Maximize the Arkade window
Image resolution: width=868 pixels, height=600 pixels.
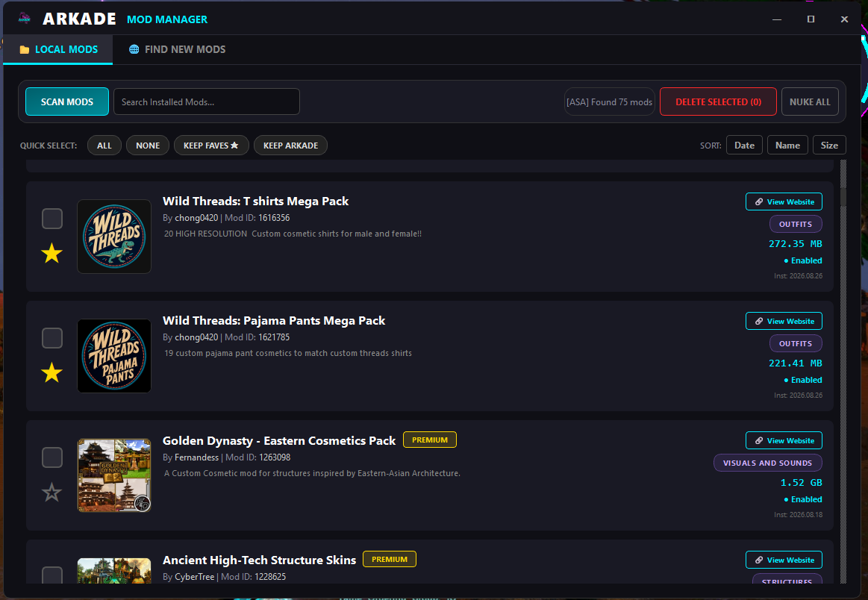tap(811, 19)
